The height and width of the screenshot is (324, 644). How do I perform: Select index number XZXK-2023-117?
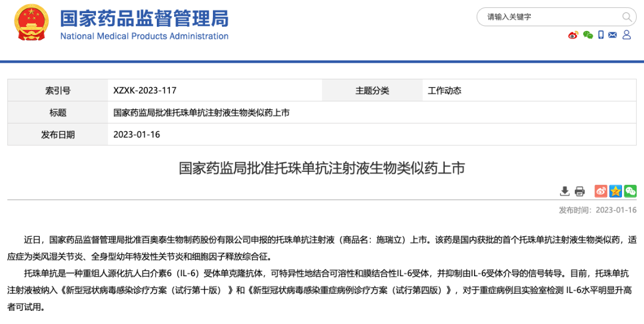click(145, 91)
